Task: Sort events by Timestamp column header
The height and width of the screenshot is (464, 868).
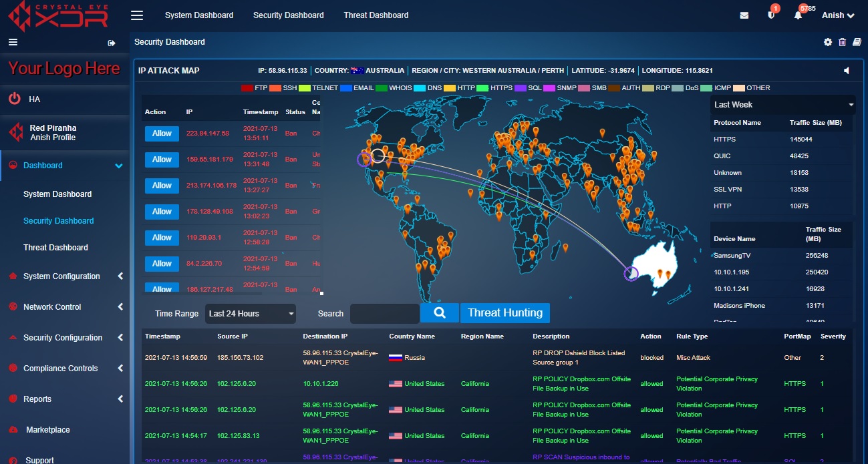Action: pyautogui.click(x=162, y=336)
